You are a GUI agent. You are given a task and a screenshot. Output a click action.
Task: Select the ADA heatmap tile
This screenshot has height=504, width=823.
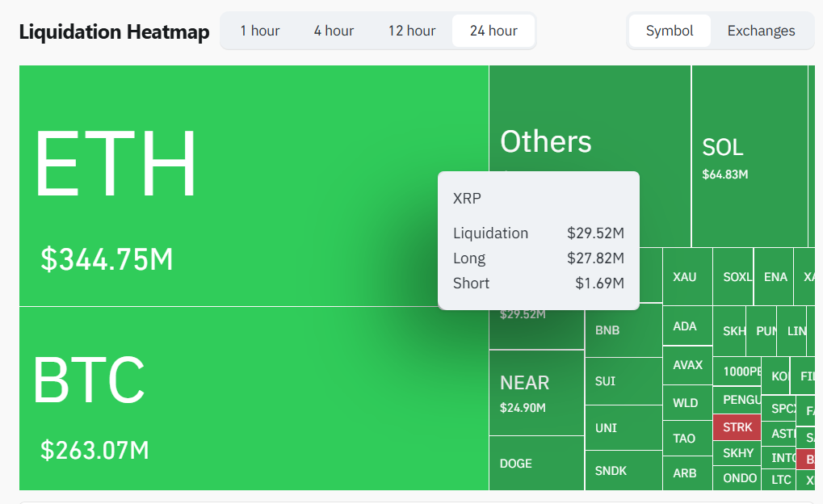pos(687,326)
